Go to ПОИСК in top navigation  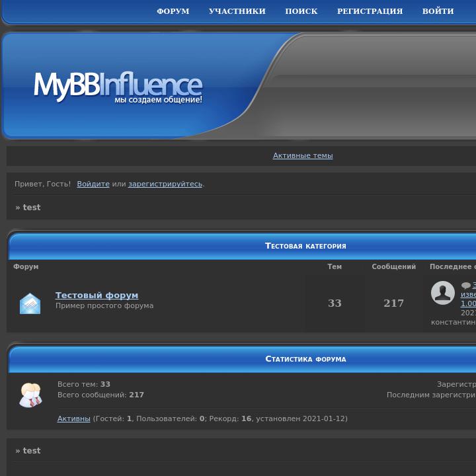tap(301, 11)
